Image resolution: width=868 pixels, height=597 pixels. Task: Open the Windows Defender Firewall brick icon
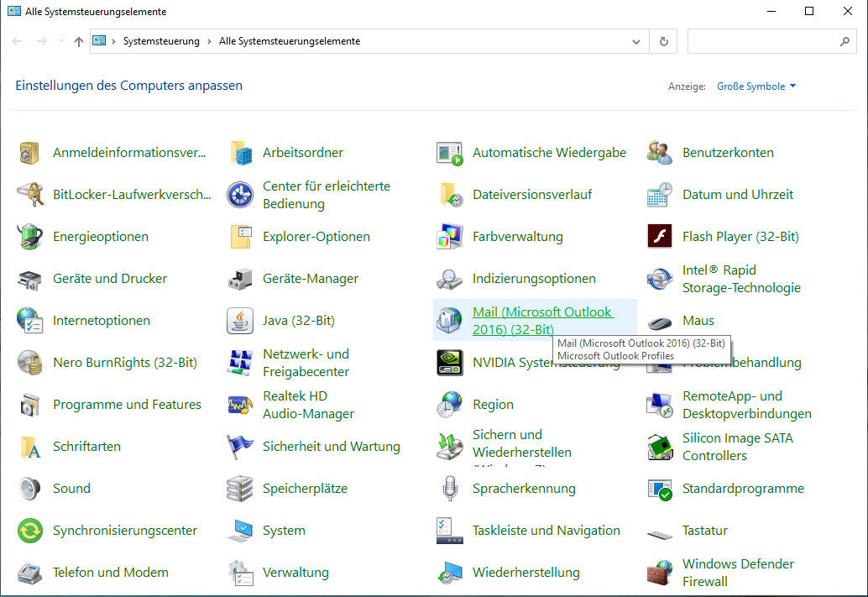pos(659,573)
